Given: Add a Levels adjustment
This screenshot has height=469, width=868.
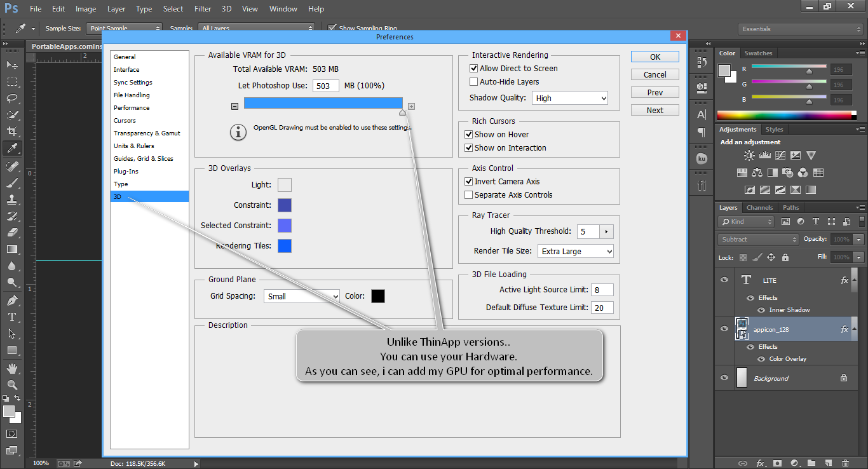Looking at the screenshot, I should (x=765, y=155).
